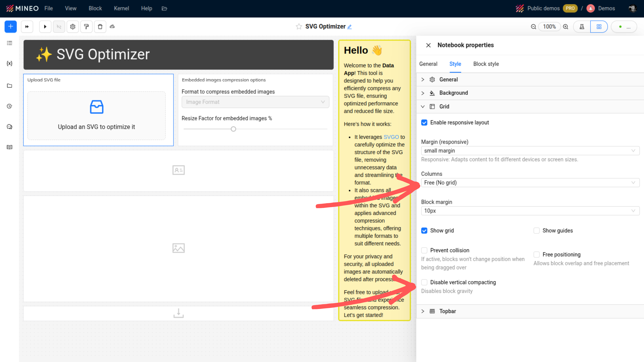Click the Upload an SVG drop area
The height and width of the screenshot is (362, 644).
click(x=96, y=115)
